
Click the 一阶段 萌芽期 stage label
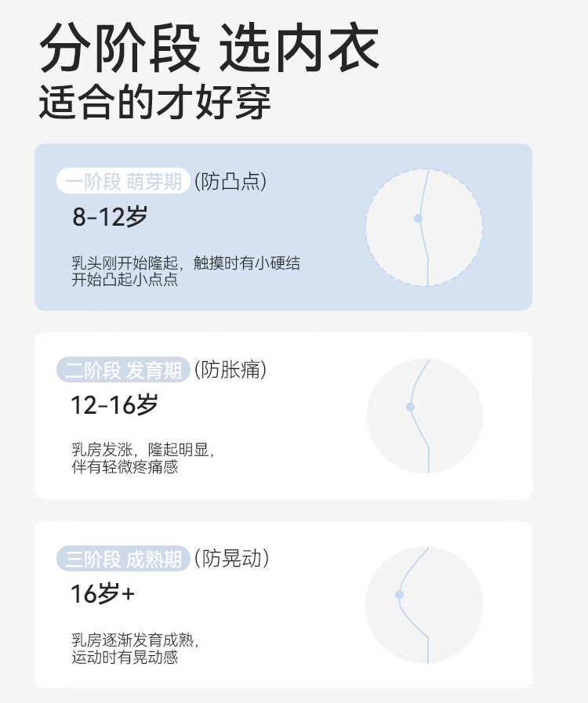tap(123, 183)
